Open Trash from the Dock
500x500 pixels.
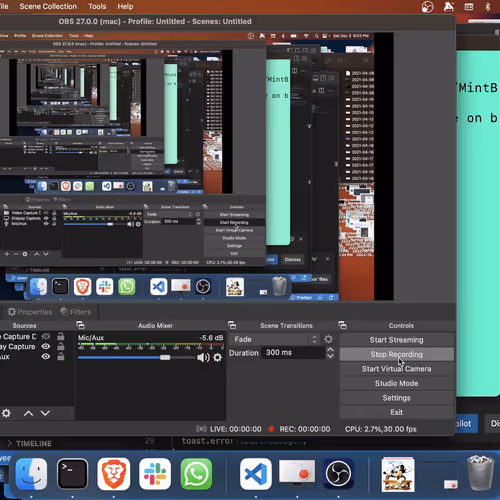pos(480,473)
